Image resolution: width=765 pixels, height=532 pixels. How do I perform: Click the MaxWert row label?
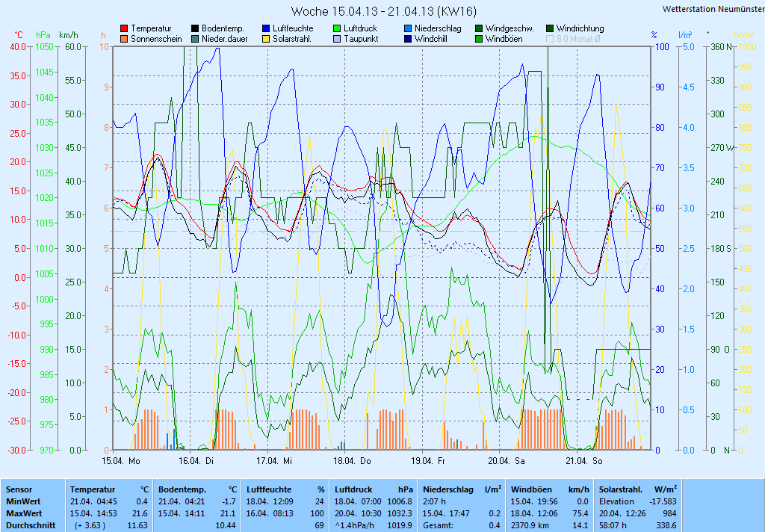(24, 513)
